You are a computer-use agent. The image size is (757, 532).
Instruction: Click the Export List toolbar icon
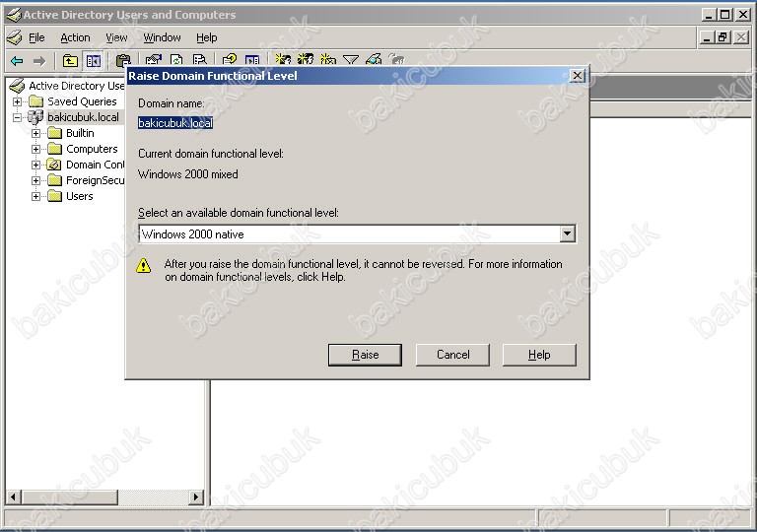pyautogui.click(x=199, y=60)
